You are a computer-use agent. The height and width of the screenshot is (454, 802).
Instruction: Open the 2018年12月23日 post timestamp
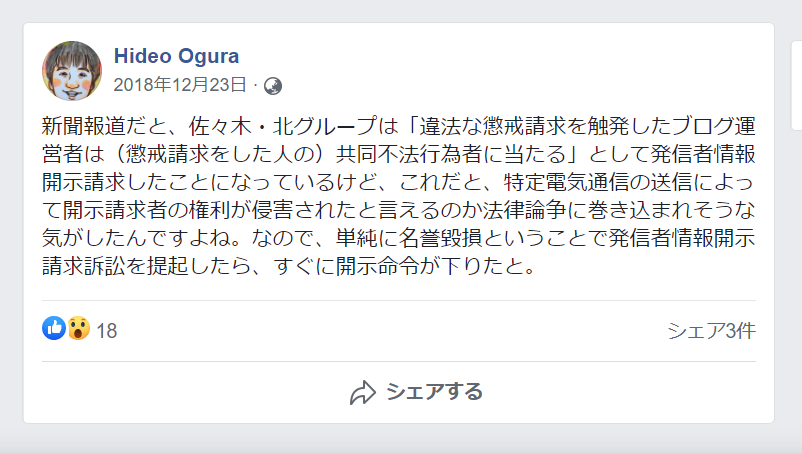pyautogui.click(x=180, y=85)
